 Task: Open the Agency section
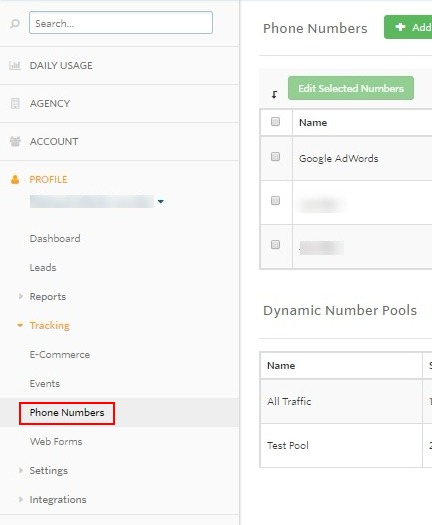[50, 103]
